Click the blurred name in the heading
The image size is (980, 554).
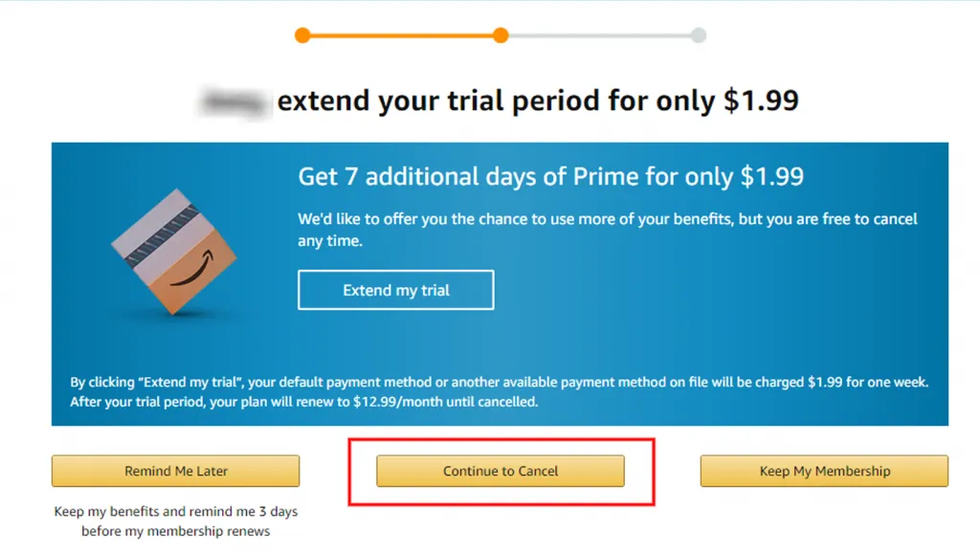(x=233, y=100)
